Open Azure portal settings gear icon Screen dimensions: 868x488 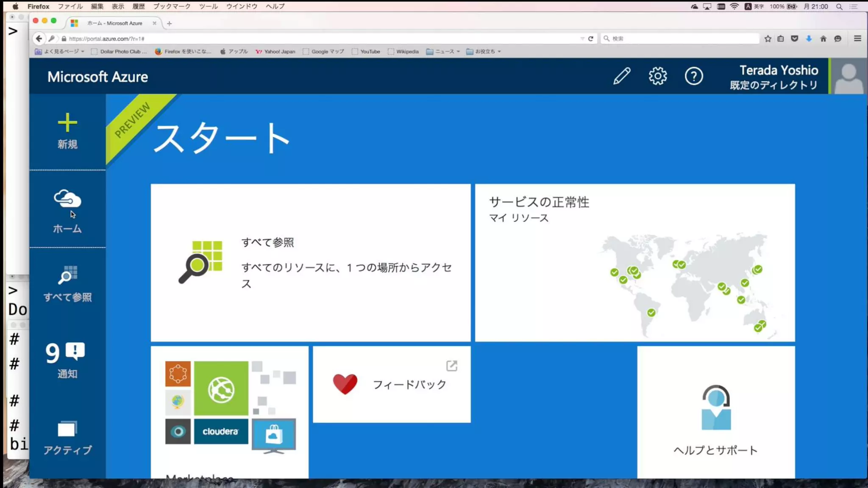click(658, 76)
